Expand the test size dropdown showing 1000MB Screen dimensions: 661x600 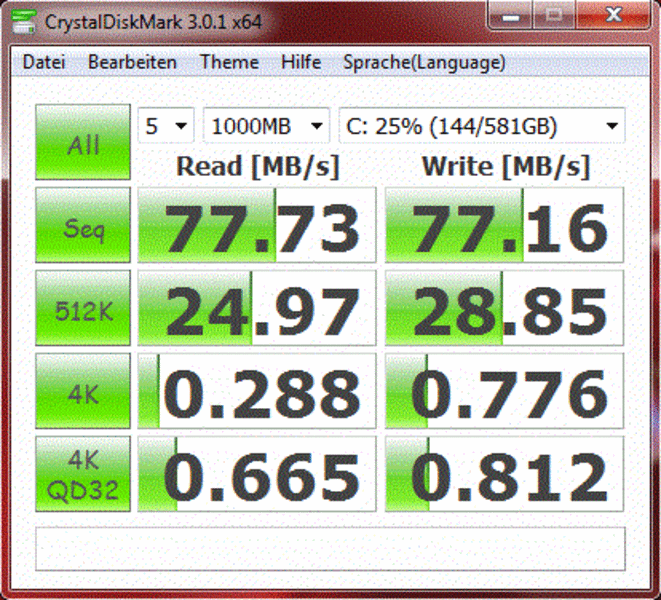point(266,126)
